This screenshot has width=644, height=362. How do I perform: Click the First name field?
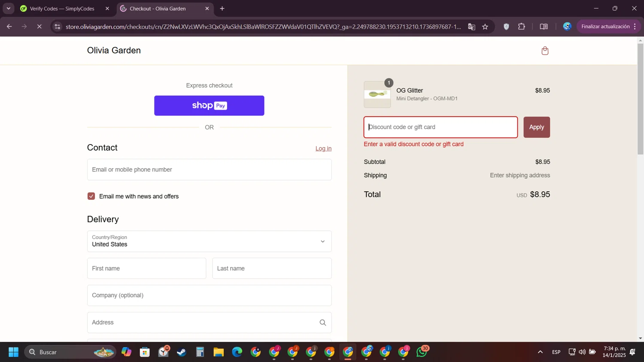[146, 268]
